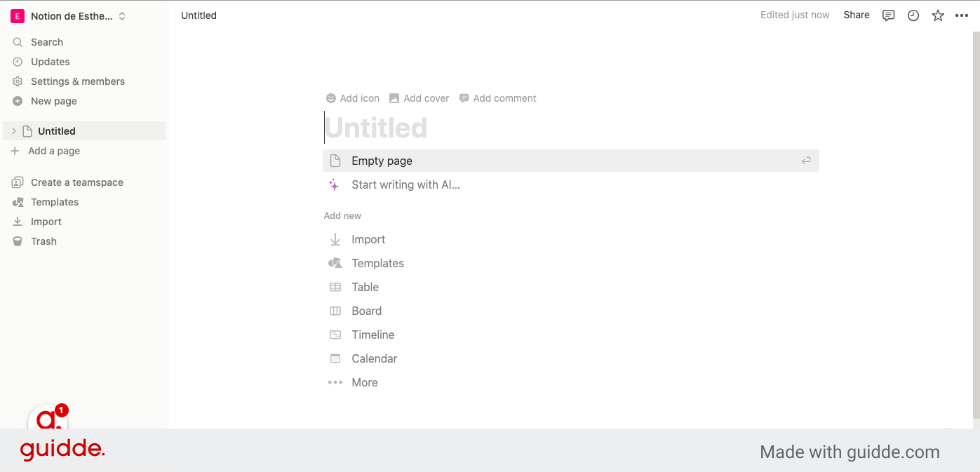Open the comments icon in top bar
Screen dimensions: 980x472
tap(888, 15)
